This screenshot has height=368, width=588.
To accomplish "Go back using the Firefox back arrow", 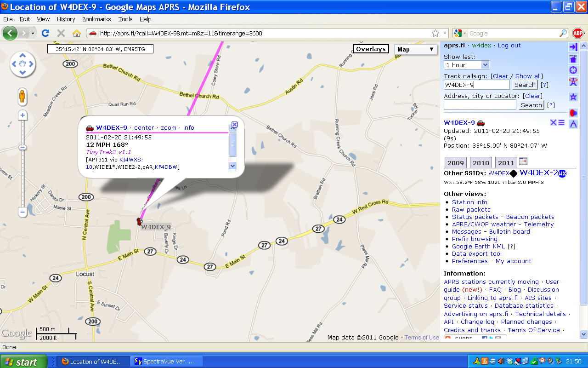I will click(x=10, y=33).
